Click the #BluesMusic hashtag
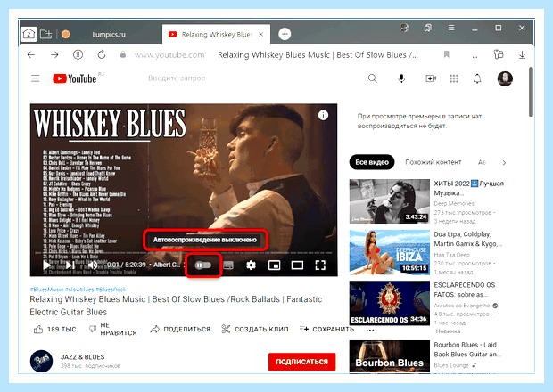The width and height of the screenshot is (553, 392). pos(46,290)
